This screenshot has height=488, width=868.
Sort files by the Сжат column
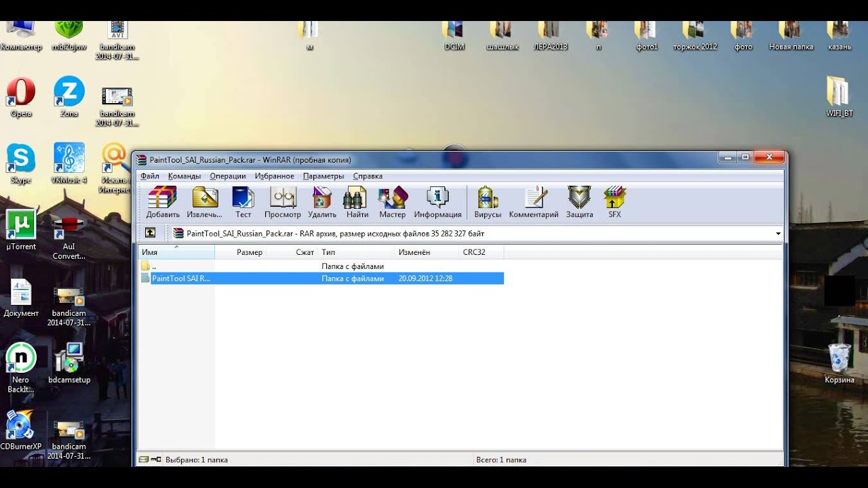point(292,252)
